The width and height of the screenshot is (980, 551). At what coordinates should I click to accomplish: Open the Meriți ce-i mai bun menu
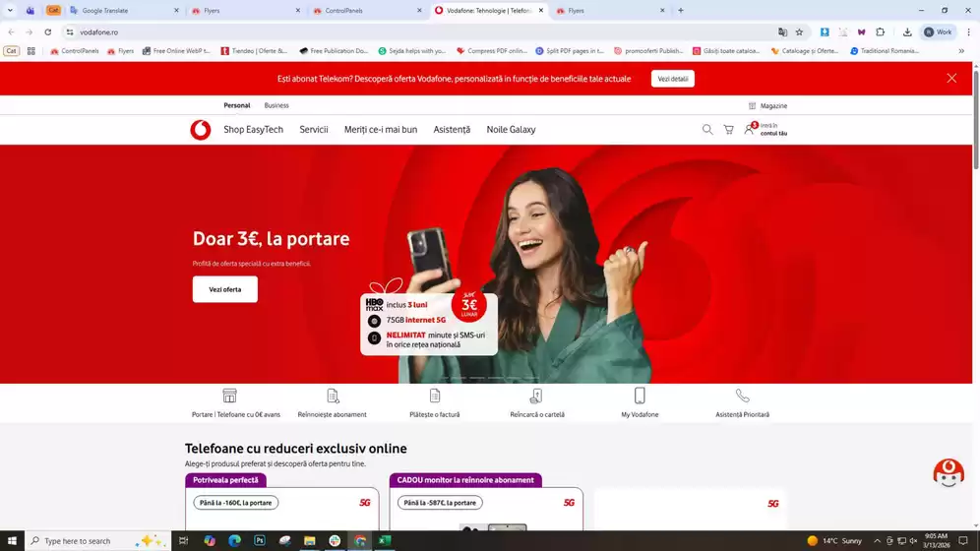(381, 129)
